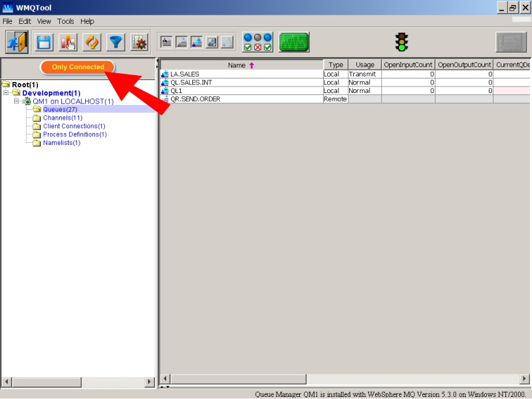Click the Remote type cell of QR.SEND.ORDER
Image resolution: width=532 pixels, height=399 pixels.
(336, 99)
